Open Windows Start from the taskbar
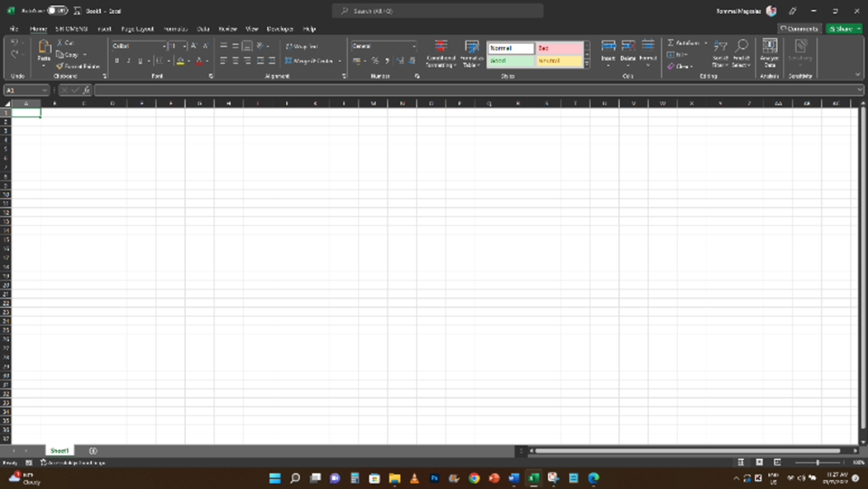The image size is (868, 489). [x=274, y=478]
